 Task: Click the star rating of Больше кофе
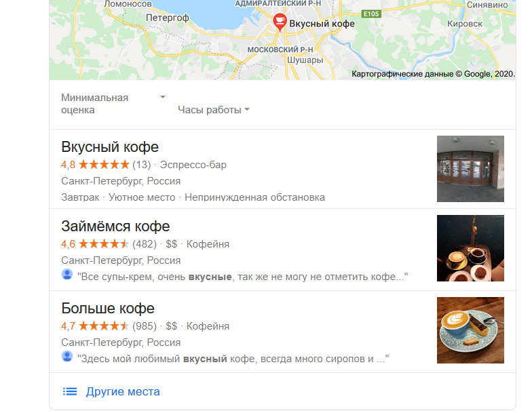(x=104, y=326)
